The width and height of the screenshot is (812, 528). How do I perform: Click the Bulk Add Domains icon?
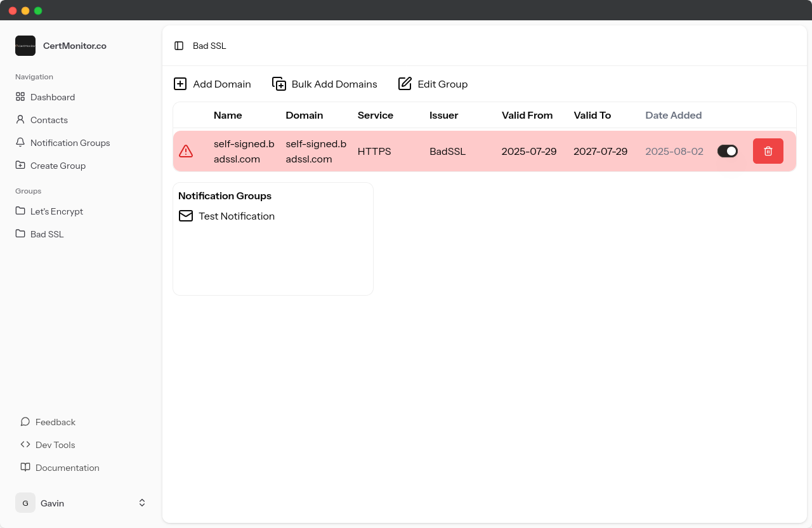[279, 84]
